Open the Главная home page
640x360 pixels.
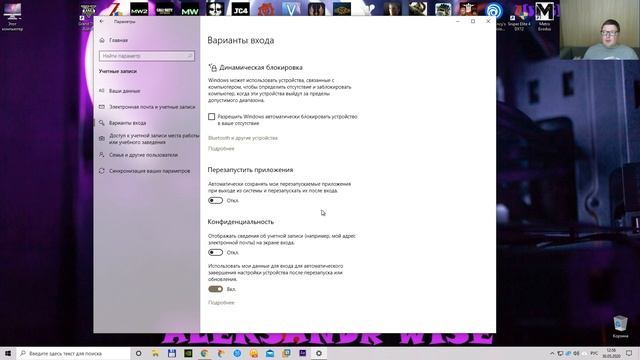tap(118, 40)
